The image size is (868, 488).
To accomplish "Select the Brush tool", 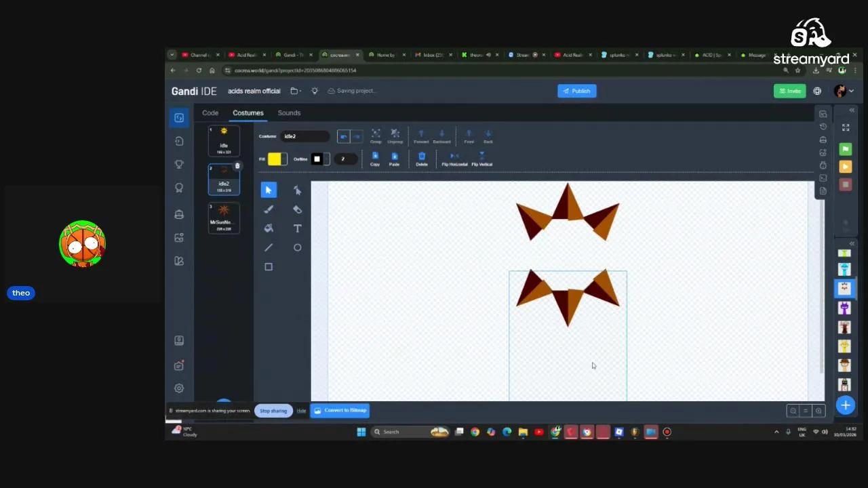I will coord(269,209).
